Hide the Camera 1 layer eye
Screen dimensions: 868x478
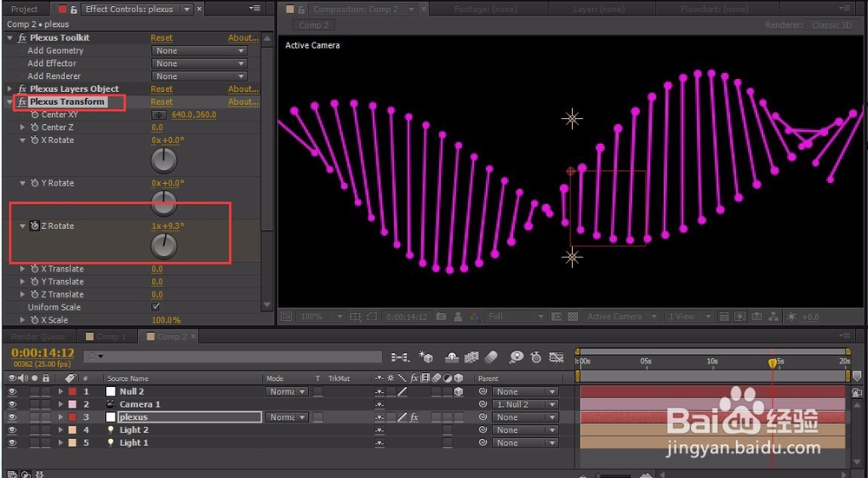coord(13,404)
